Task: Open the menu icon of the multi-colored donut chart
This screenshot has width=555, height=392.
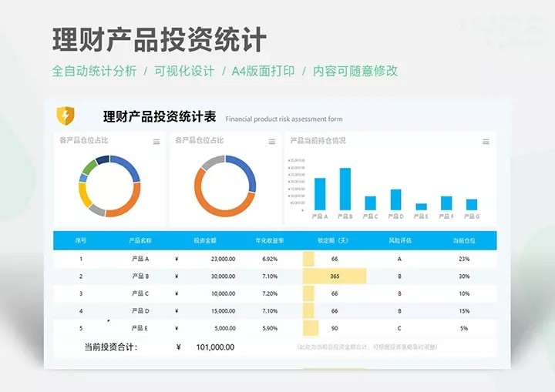Action: click(x=156, y=142)
